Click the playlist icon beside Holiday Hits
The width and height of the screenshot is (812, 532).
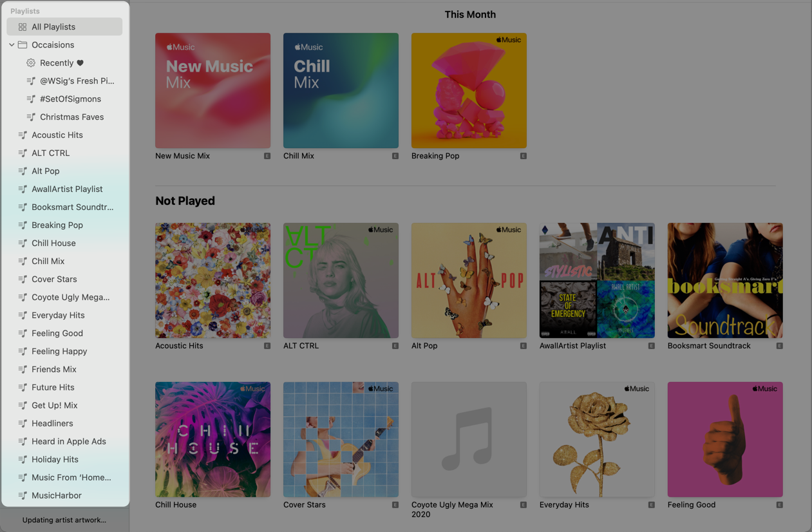[23, 460]
